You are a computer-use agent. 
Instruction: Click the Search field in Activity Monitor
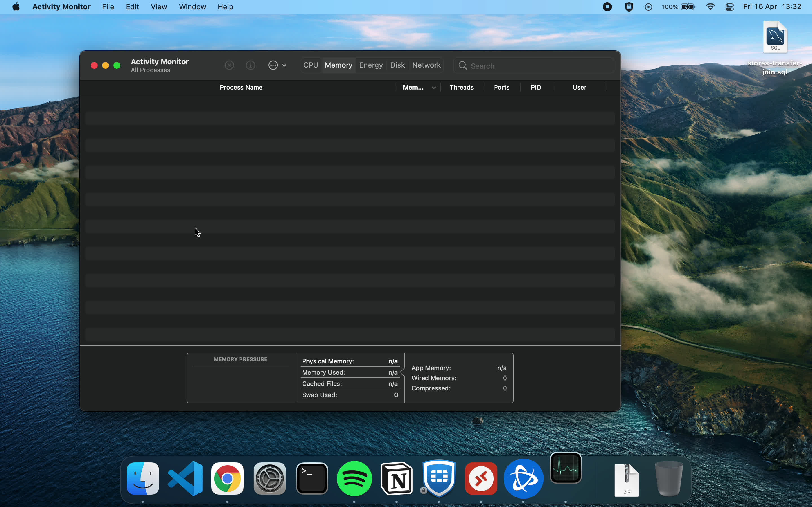[537, 66]
